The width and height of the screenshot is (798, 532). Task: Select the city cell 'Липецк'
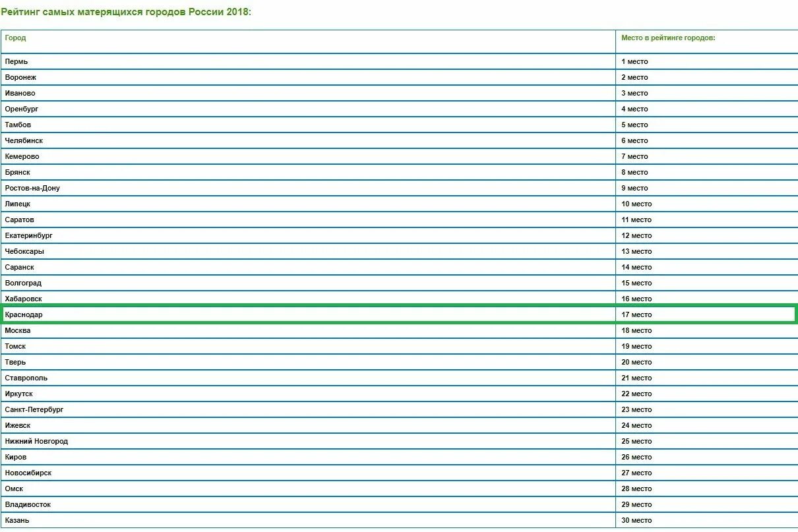click(308, 204)
